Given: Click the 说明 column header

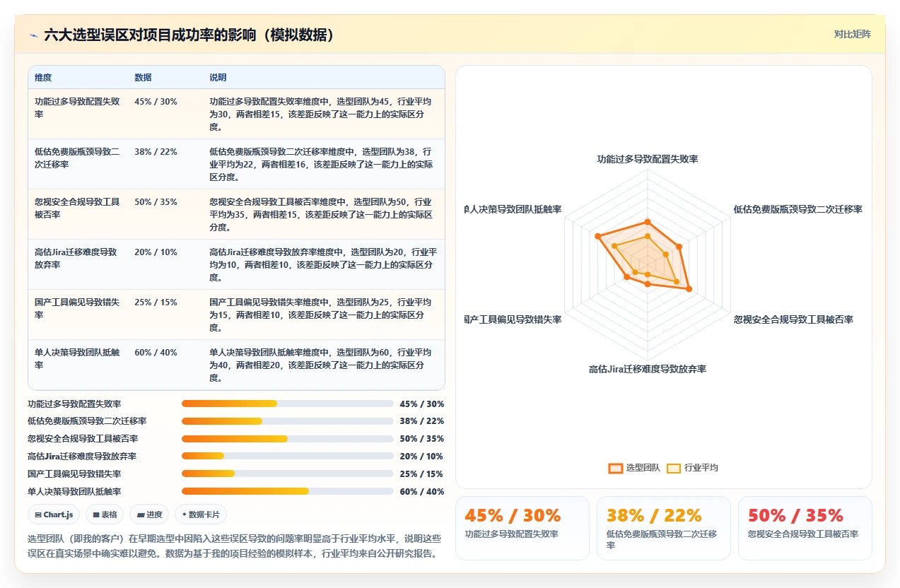Looking at the screenshot, I should click(x=218, y=78).
